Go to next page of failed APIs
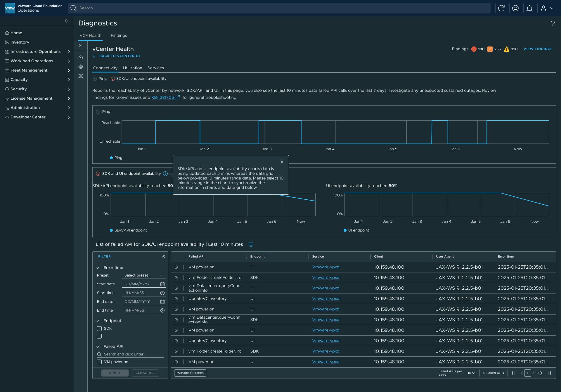This screenshot has width=561, height=392. (541, 373)
